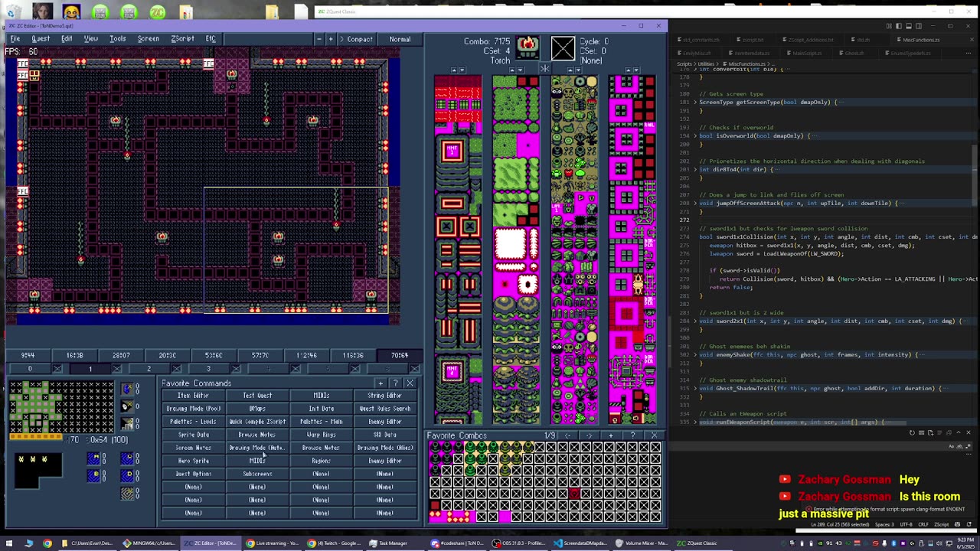Select the 9:44 map screen bookmark
The image size is (980, 551).
pos(28,355)
